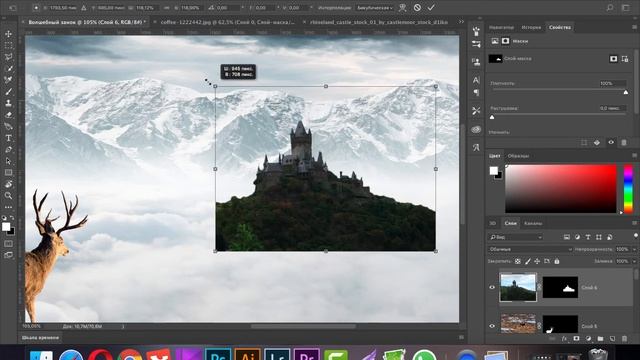Switch to the Образцы swatches tab
This screenshot has height=360, width=640.
click(518, 156)
